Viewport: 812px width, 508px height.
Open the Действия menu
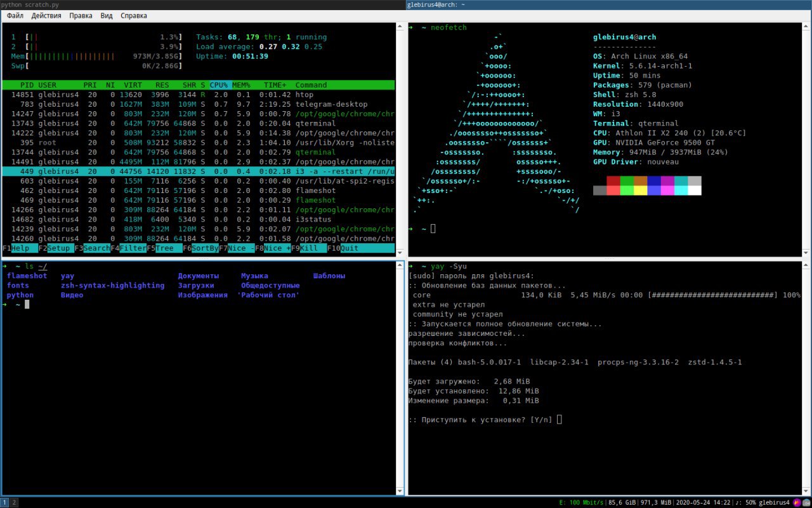click(46, 15)
